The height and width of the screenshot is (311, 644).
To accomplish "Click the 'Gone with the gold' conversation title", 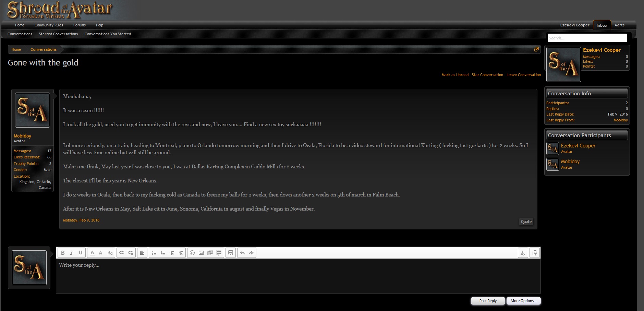I will (x=43, y=63).
